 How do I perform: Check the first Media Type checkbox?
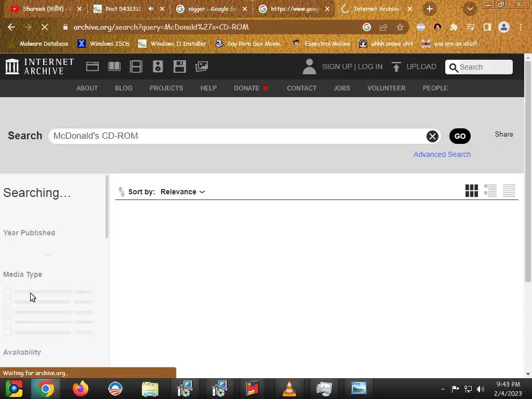[7, 292]
